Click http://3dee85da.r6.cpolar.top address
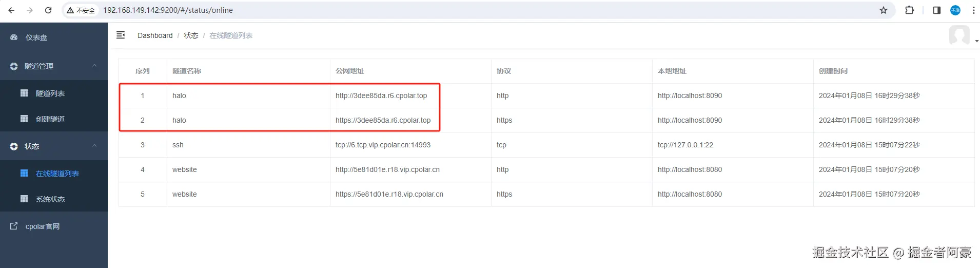Screen dimensions: 980x268 (x=381, y=95)
